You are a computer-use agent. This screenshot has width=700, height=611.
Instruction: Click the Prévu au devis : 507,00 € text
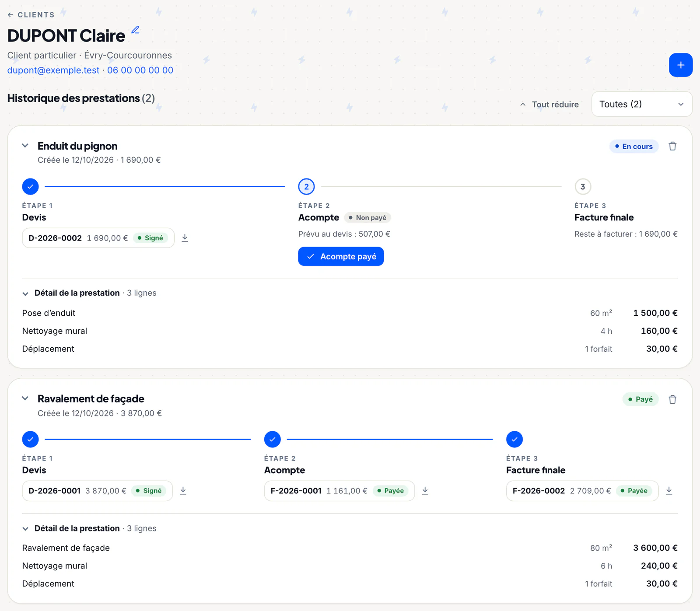pos(344,234)
